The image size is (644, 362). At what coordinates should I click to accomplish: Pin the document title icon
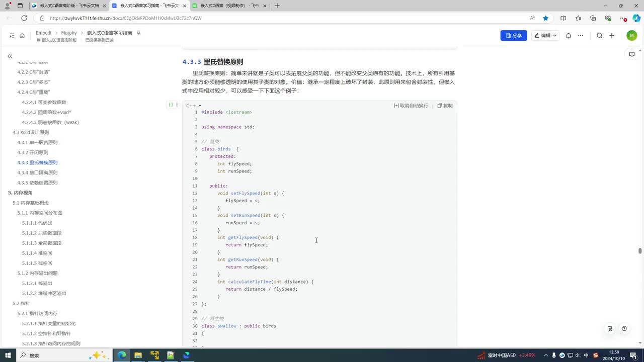[138, 33]
